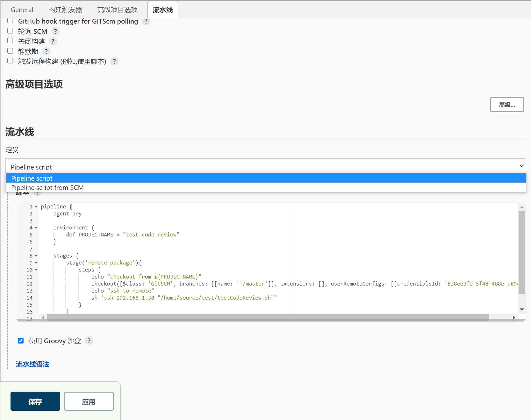Select Pipeline script option in dropdown list

coord(266,178)
